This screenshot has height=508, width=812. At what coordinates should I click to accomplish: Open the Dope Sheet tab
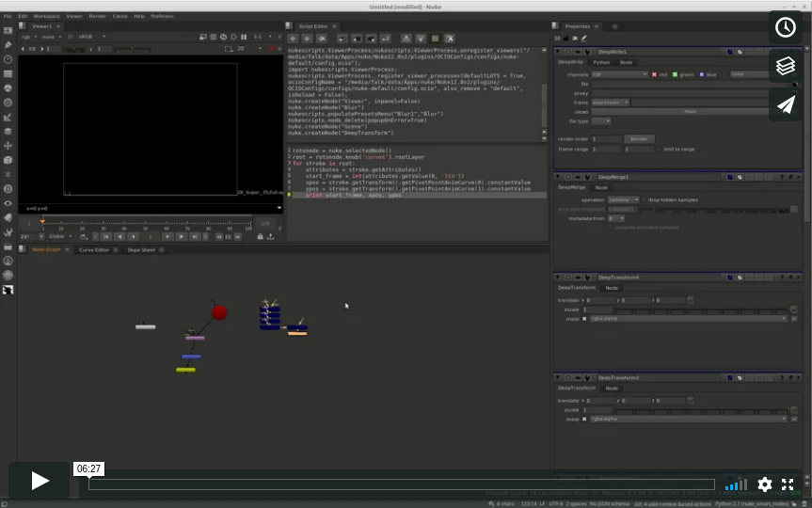[141, 250]
